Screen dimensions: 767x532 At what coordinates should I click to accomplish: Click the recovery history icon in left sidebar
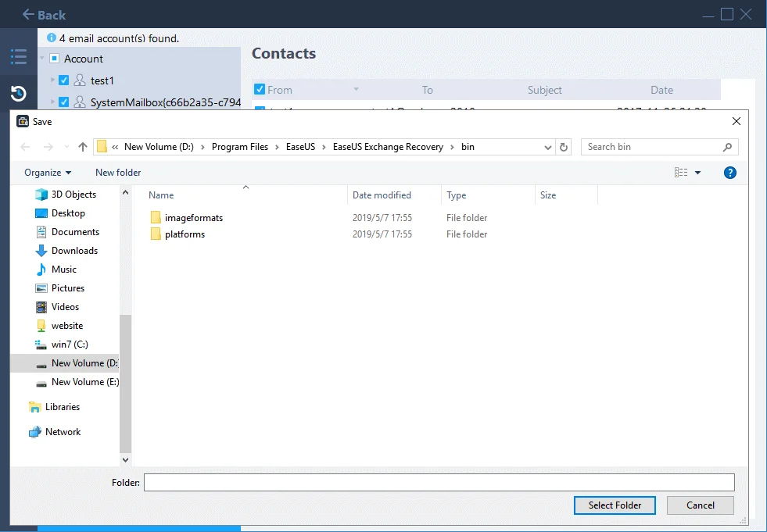coord(19,93)
